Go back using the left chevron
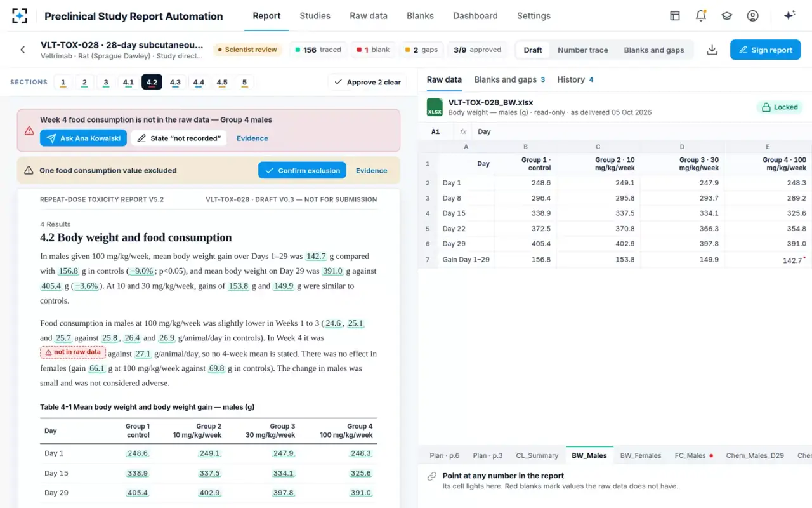 pyautogui.click(x=23, y=50)
